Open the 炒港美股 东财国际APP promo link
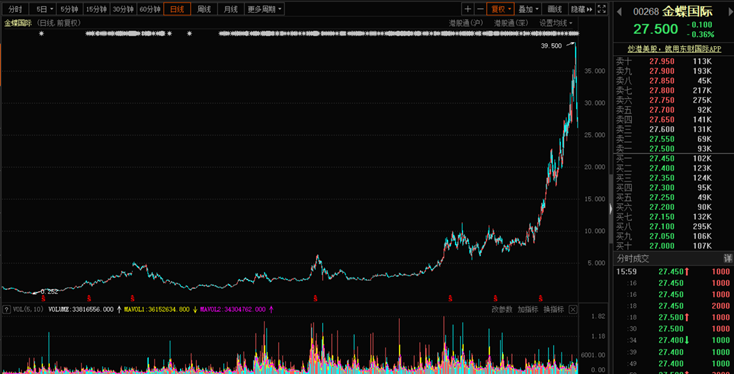 point(674,49)
